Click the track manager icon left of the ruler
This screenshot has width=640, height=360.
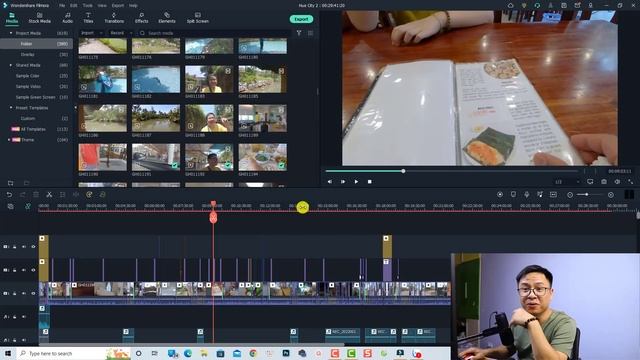point(11,207)
